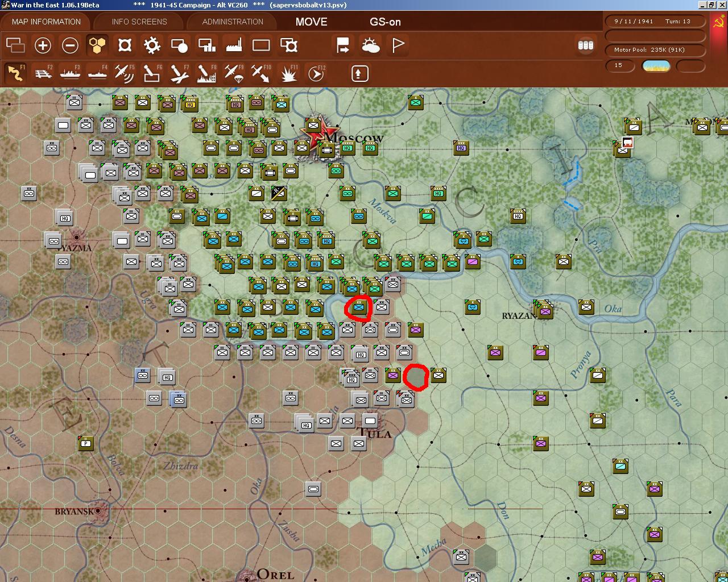Click the overlapping windows map icon
This screenshot has height=582, width=728.
15,45
